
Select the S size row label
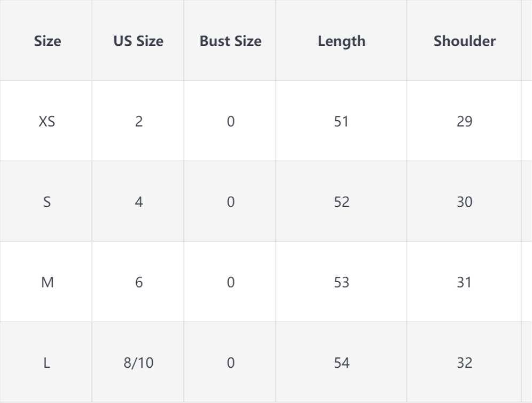pyautogui.click(x=48, y=202)
